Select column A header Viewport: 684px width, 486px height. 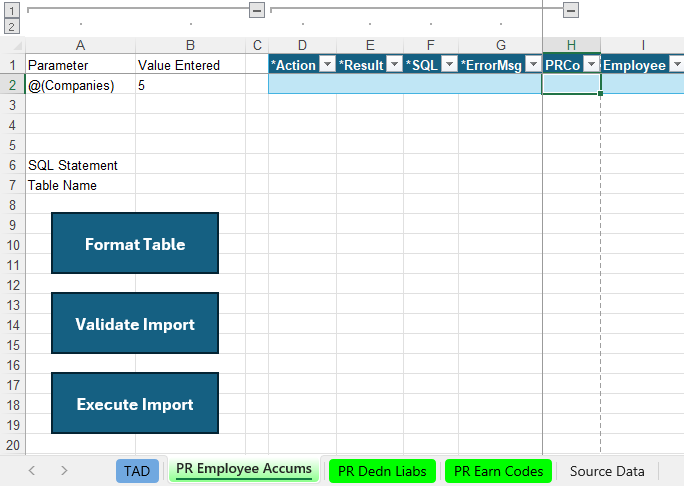(x=80, y=45)
